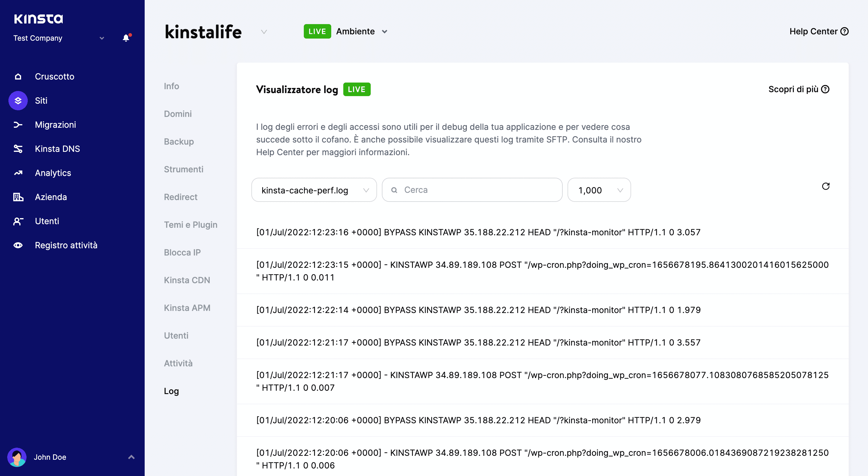Click the Scopri di più link
The width and height of the screenshot is (868, 476).
click(x=793, y=89)
